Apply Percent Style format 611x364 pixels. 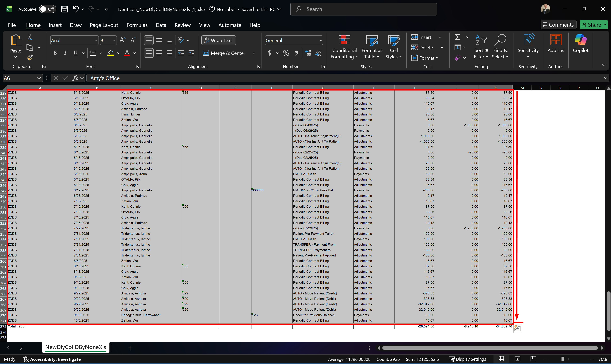(286, 53)
